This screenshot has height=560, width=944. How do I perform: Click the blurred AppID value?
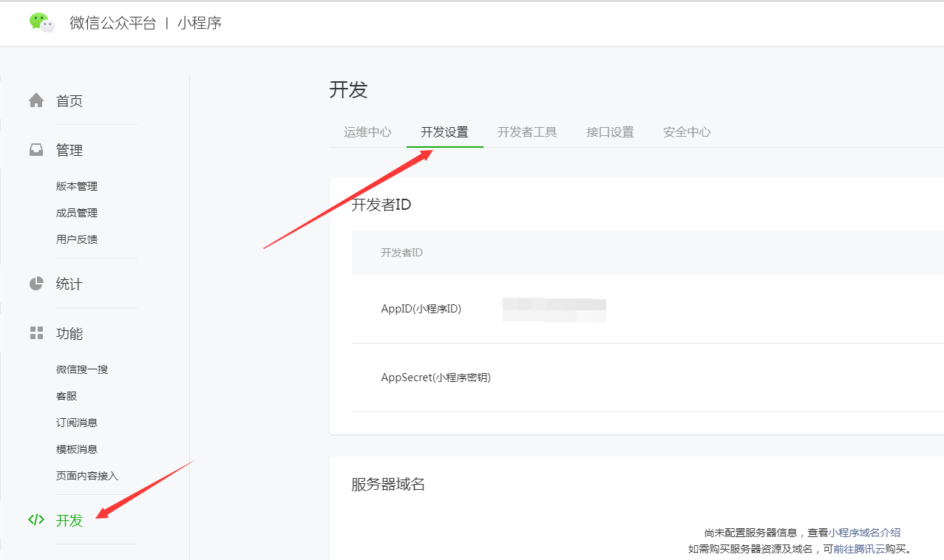click(x=554, y=310)
